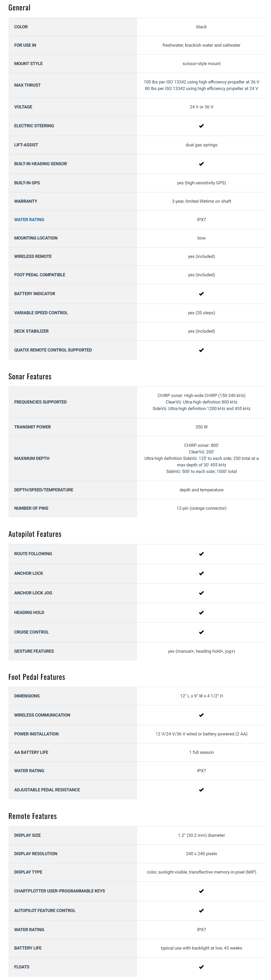This screenshot has width=271, height=980.
Task: Click the Cruise Control checkmark icon
Action: (x=201, y=632)
